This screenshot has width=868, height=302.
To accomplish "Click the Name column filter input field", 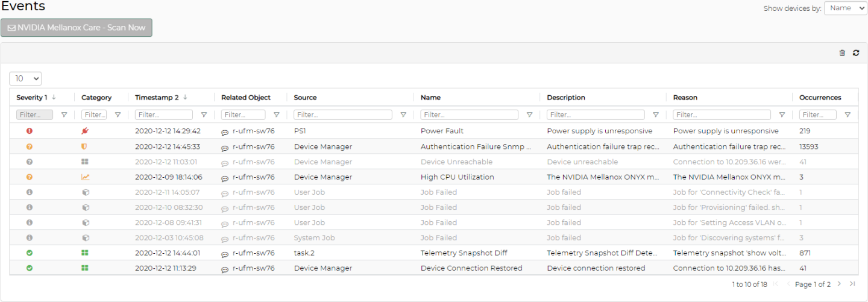I will pos(469,115).
